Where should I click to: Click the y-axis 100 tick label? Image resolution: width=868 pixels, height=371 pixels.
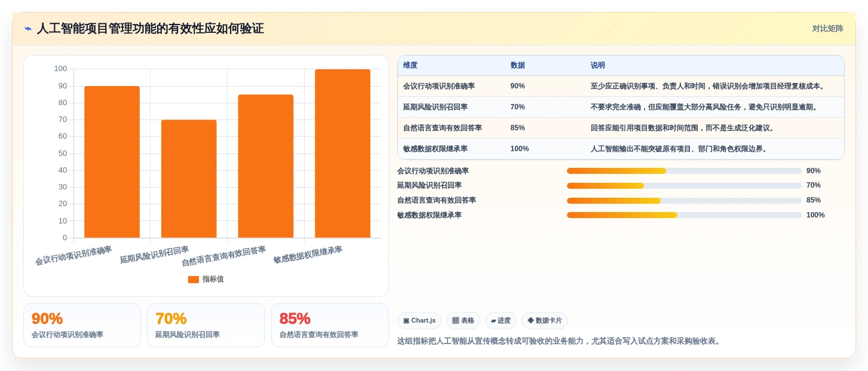(x=60, y=69)
